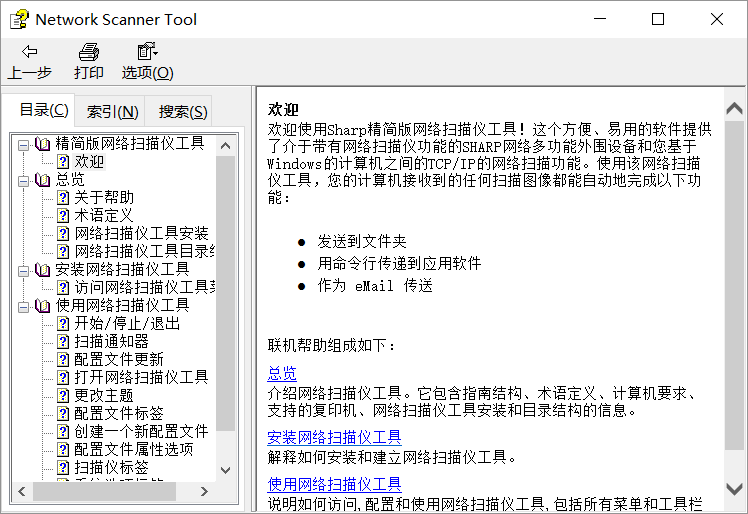Switch to the 搜索(S) tab
Screen dimensions: 748x514
tap(183, 112)
